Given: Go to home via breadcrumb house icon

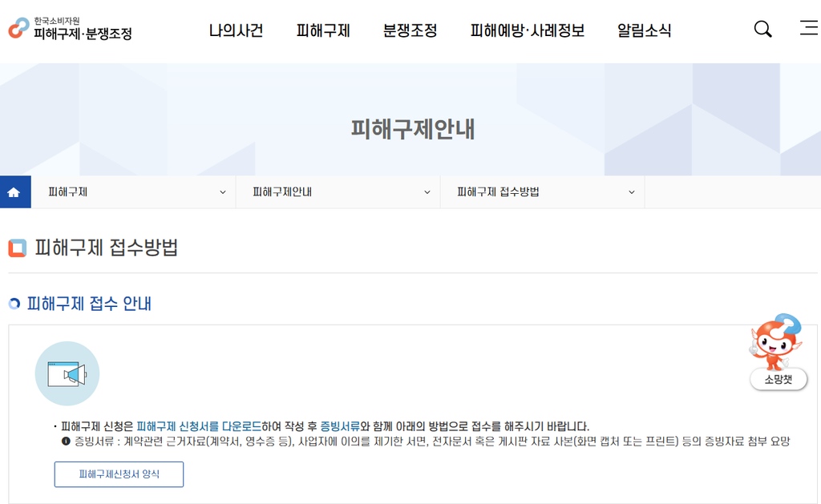Looking at the screenshot, I should click(14, 192).
